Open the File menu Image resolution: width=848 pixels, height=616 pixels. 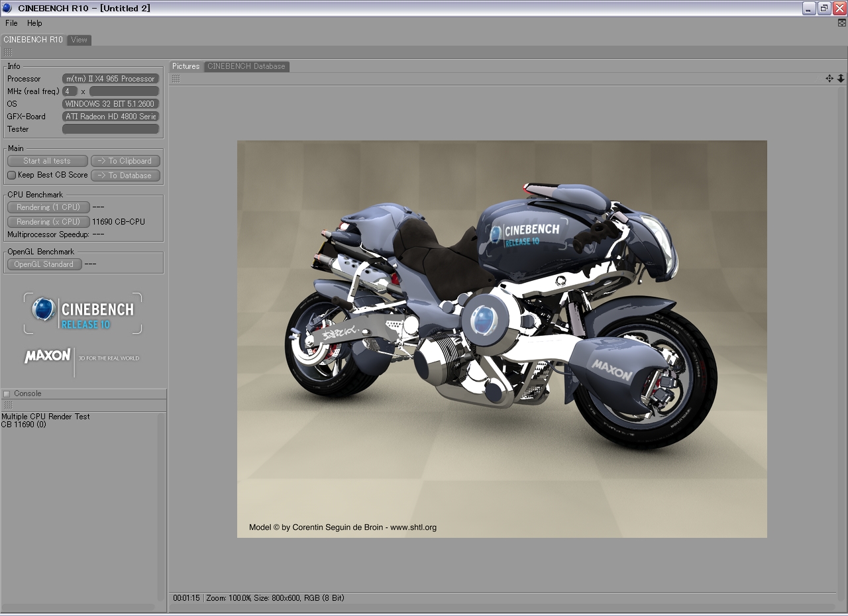[11, 23]
